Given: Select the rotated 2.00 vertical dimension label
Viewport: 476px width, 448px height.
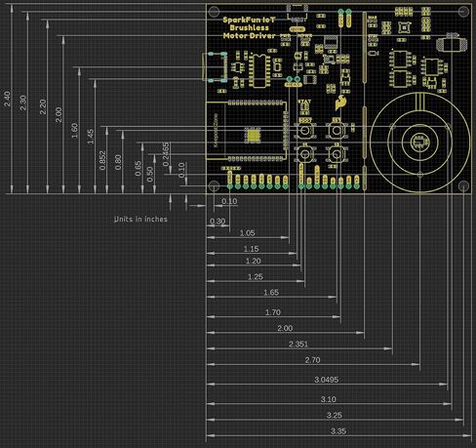Looking at the screenshot, I should pyautogui.click(x=59, y=114).
